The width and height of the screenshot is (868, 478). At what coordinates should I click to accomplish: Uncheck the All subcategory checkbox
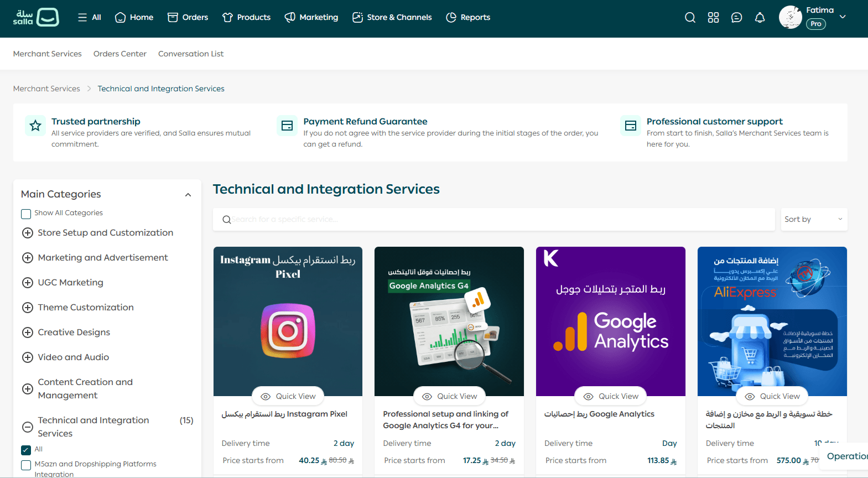(26, 450)
